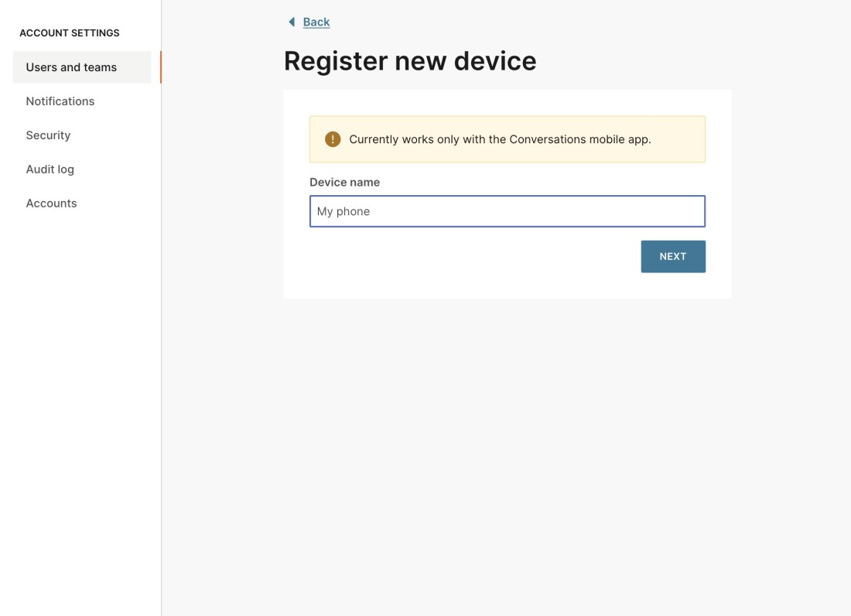Focus the Device name input field
The image size is (851, 616).
pos(507,211)
